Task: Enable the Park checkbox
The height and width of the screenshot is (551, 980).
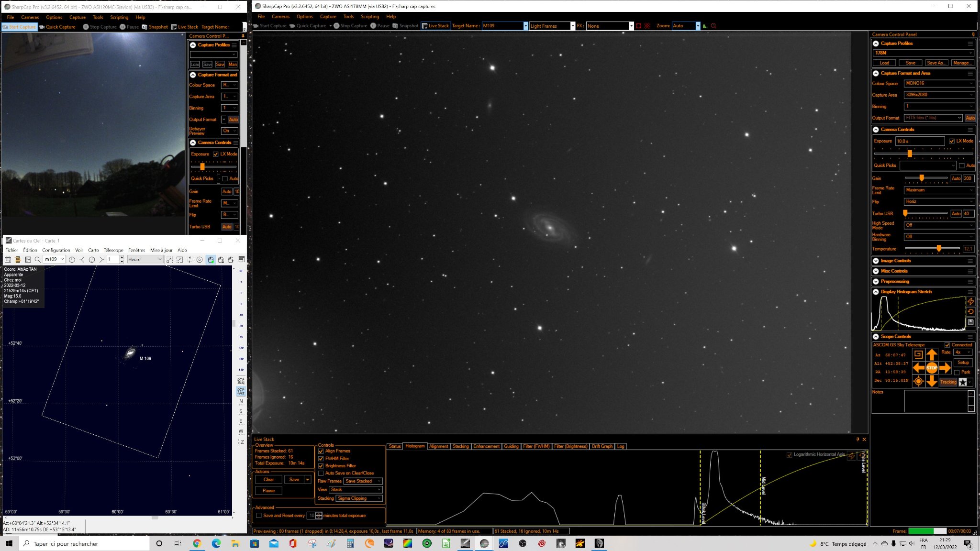Action: [x=957, y=372]
